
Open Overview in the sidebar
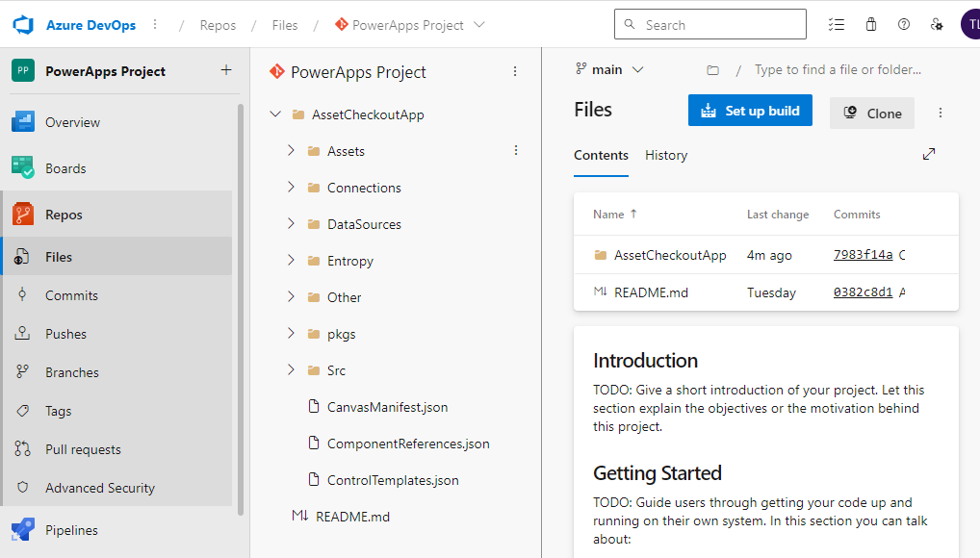pos(117,122)
